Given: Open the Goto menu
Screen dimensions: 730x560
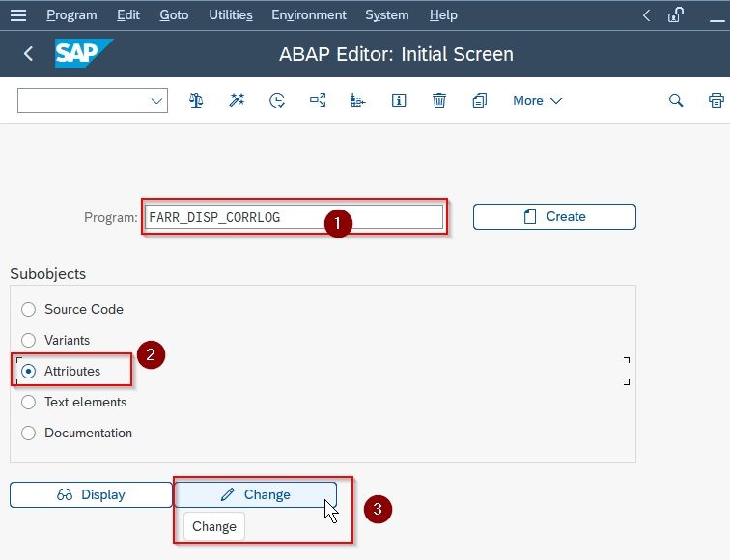Looking at the screenshot, I should point(174,15).
